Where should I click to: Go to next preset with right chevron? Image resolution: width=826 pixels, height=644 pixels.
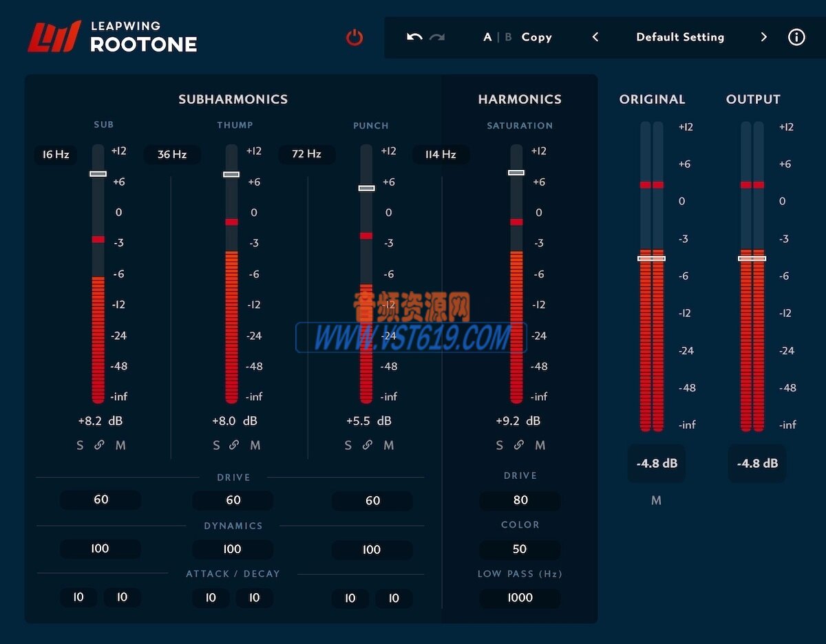click(764, 37)
